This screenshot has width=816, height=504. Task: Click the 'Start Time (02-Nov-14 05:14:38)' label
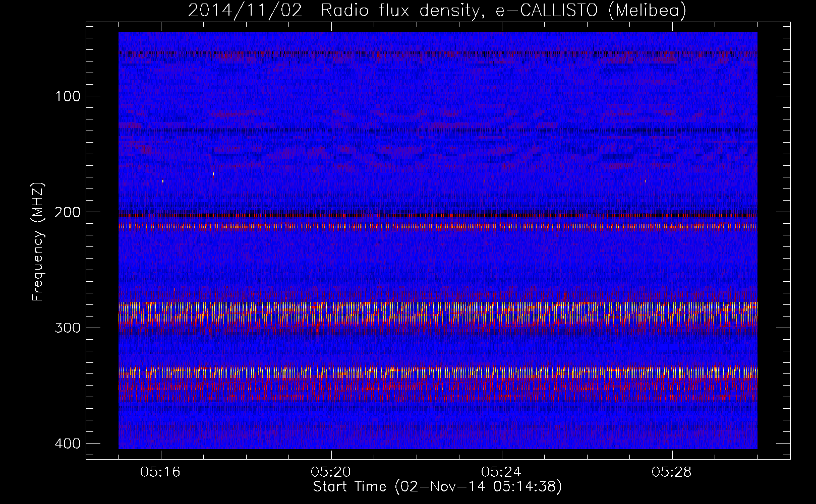pyautogui.click(x=437, y=487)
